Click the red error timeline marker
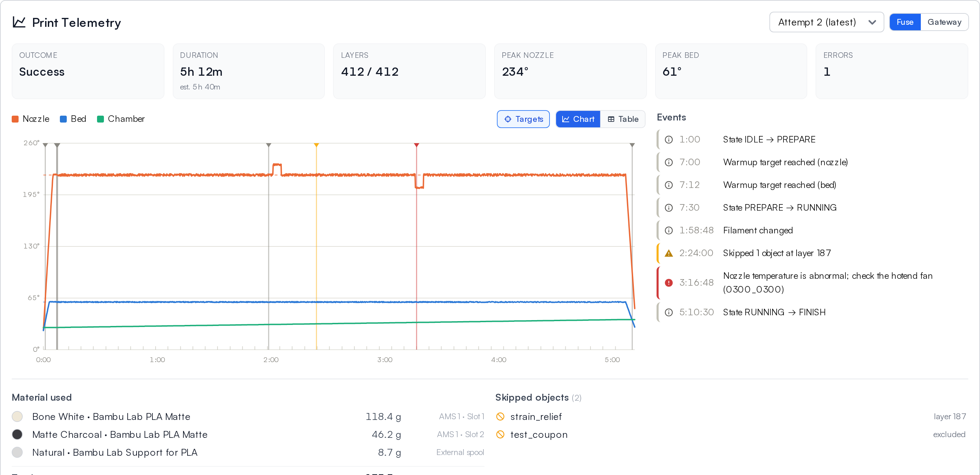Screen dimensions: 980x475 [416, 145]
